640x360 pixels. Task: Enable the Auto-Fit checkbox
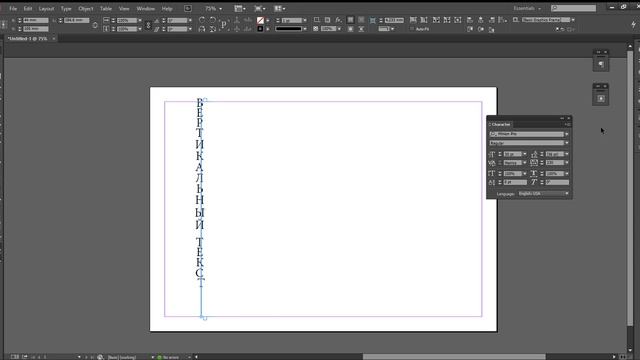[x=412, y=29]
